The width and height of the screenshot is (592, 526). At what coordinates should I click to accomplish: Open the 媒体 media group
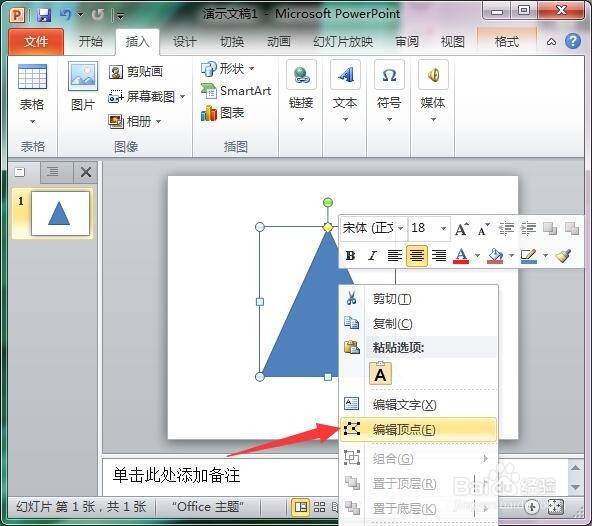(433, 91)
